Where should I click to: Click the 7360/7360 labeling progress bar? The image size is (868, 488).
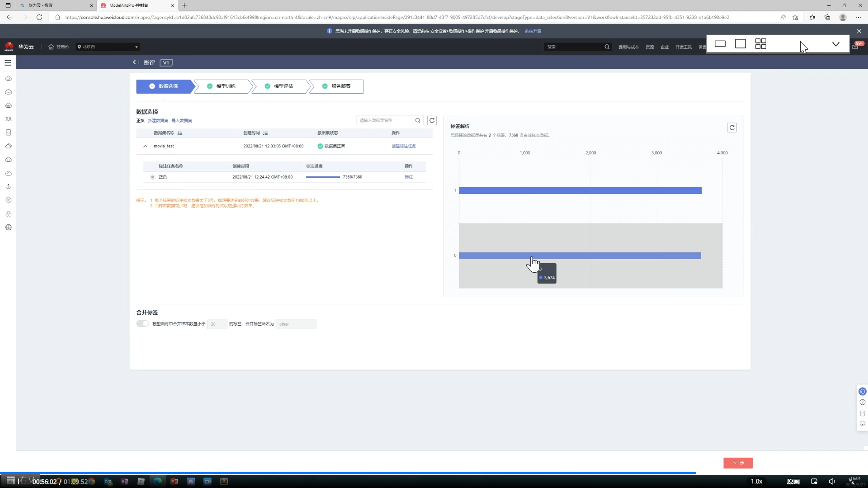(323, 177)
